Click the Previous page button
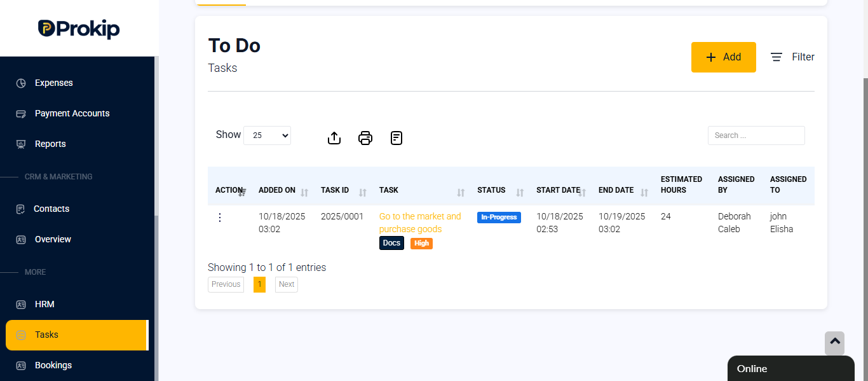Screen dimensions: 868x381 tap(226, 284)
